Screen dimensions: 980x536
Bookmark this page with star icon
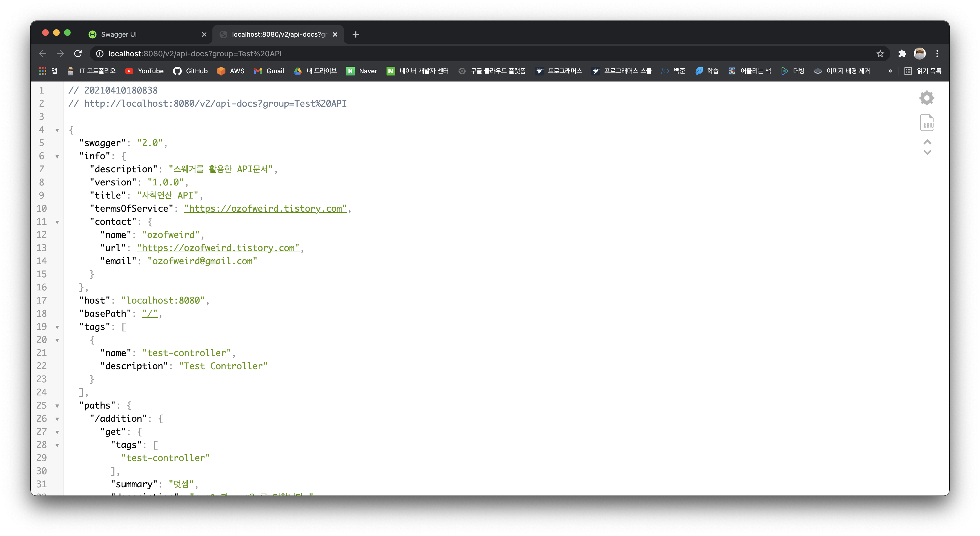click(x=880, y=54)
